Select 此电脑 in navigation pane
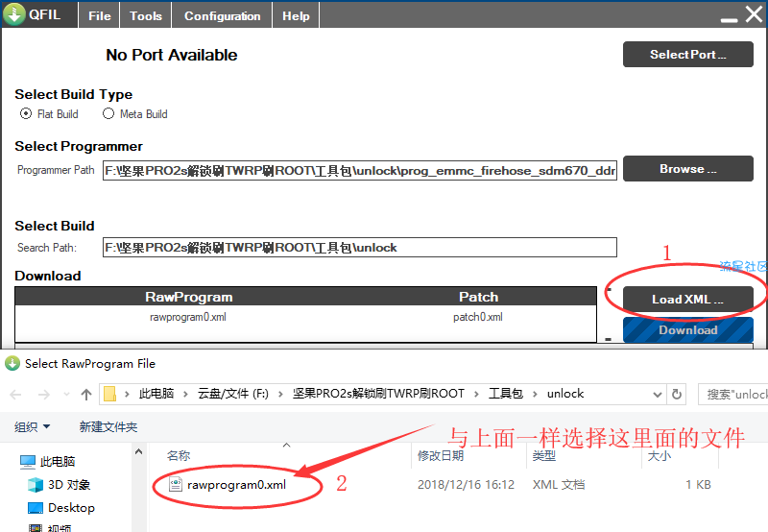 pyautogui.click(x=47, y=462)
